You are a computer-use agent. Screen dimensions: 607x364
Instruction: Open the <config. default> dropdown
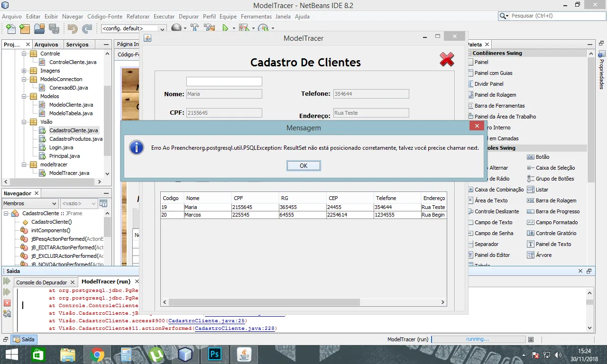pyautogui.click(x=133, y=28)
